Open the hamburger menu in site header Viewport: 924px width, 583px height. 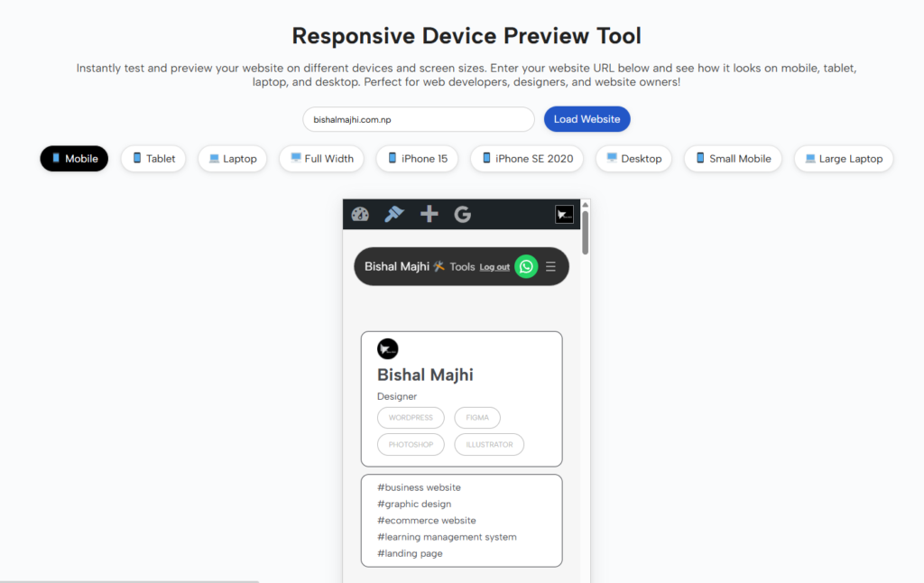click(x=550, y=266)
